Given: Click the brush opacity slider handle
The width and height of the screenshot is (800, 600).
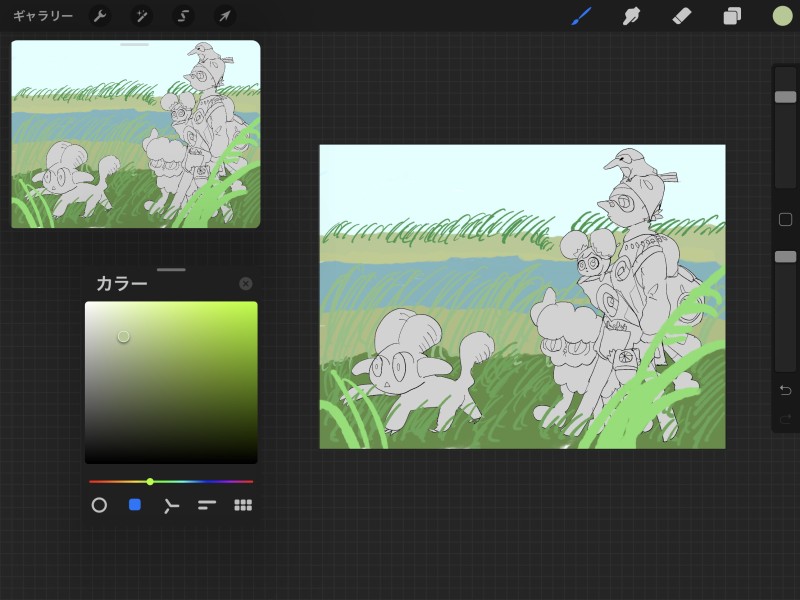Looking at the screenshot, I should [785, 257].
